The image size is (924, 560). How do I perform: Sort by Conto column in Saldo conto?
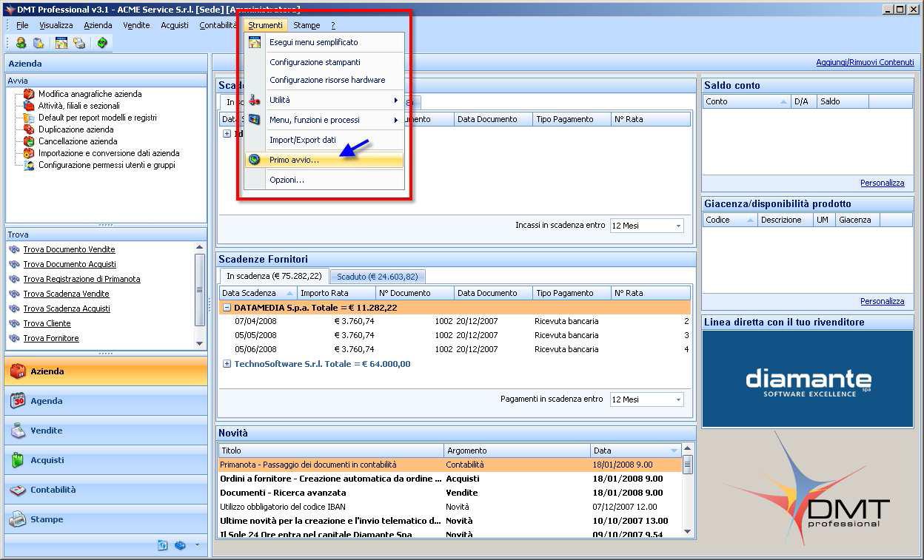point(746,101)
